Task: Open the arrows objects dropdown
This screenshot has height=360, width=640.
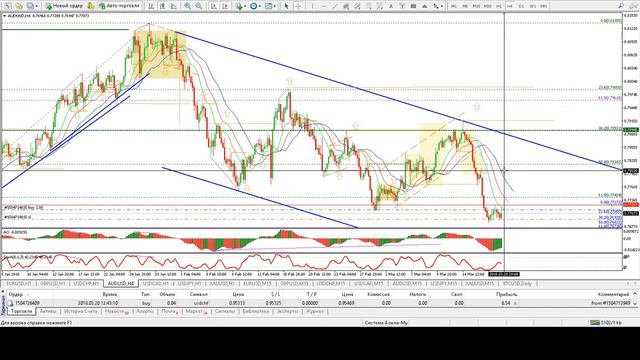Action: [x=438, y=6]
